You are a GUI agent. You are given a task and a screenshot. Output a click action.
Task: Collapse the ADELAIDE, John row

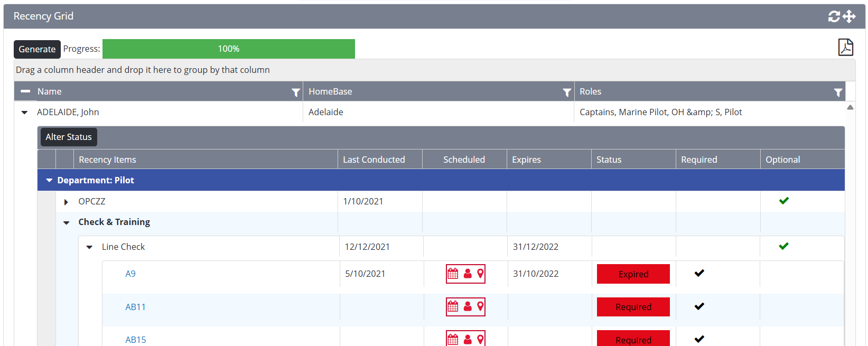pyautogui.click(x=24, y=113)
